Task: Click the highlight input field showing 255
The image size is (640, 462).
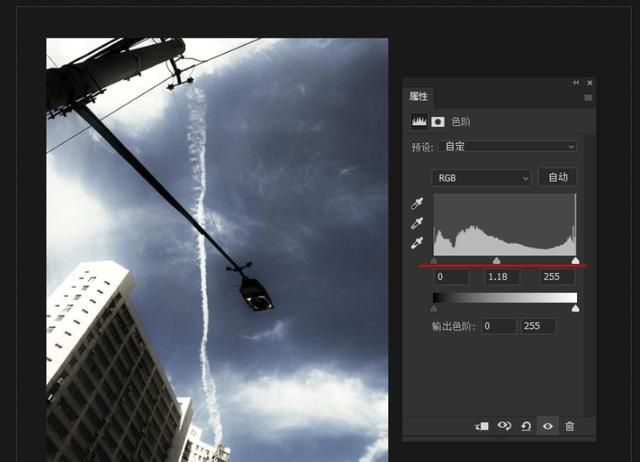Action: 558,277
